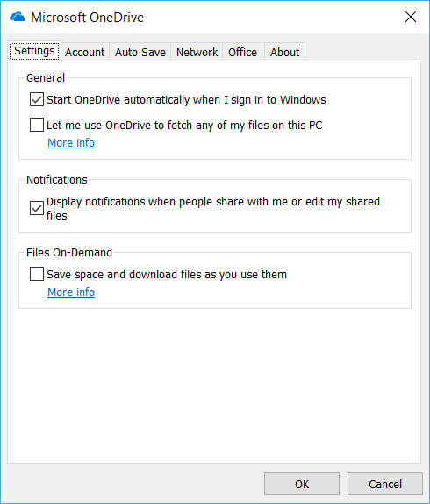
Task: Switch to the Account tab
Action: 85,52
